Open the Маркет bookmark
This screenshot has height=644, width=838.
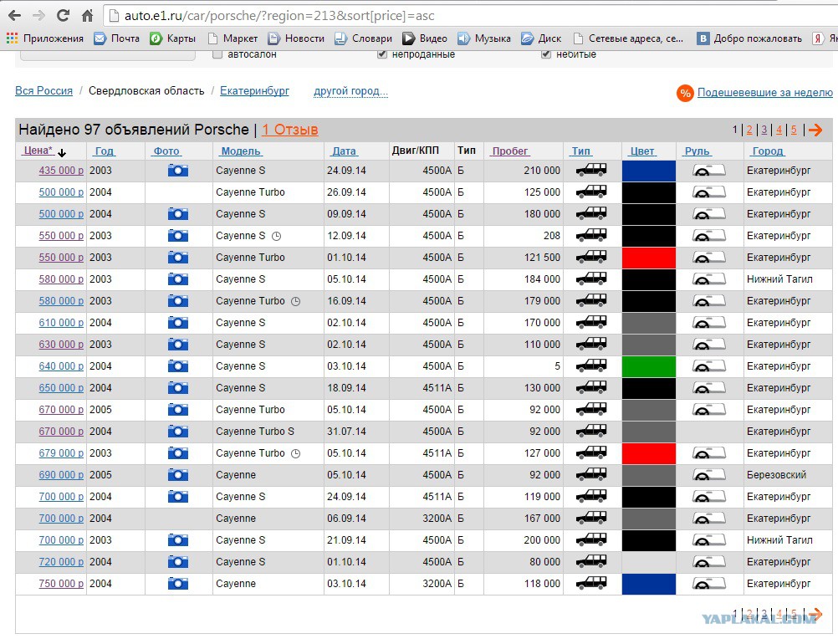[232, 38]
